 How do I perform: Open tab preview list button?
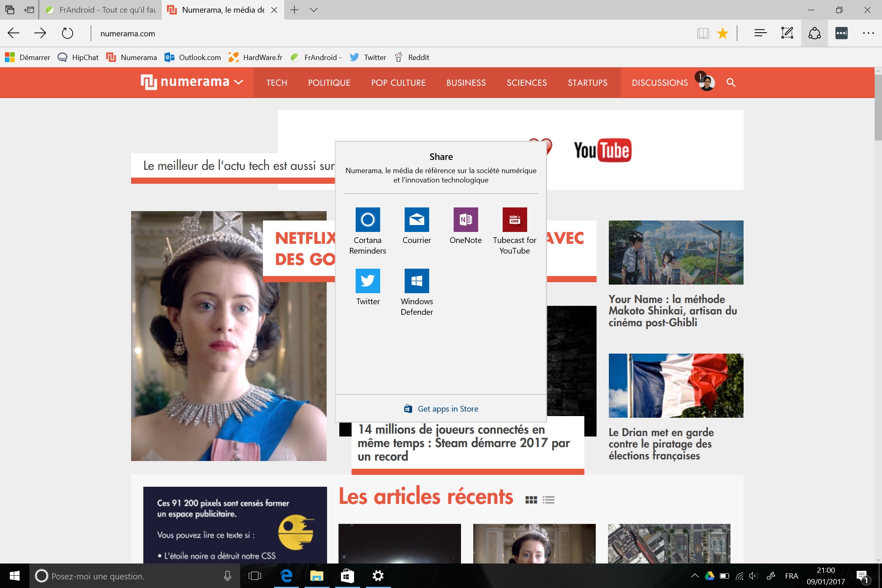[10, 10]
